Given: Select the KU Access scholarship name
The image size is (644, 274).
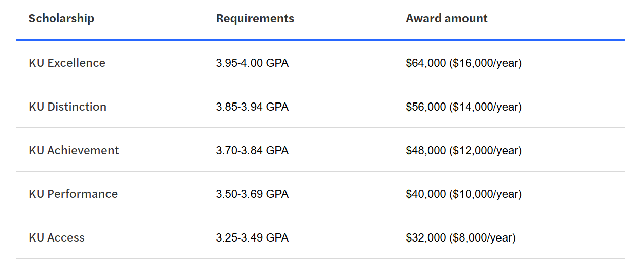Looking at the screenshot, I should click(x=57, y=237).
